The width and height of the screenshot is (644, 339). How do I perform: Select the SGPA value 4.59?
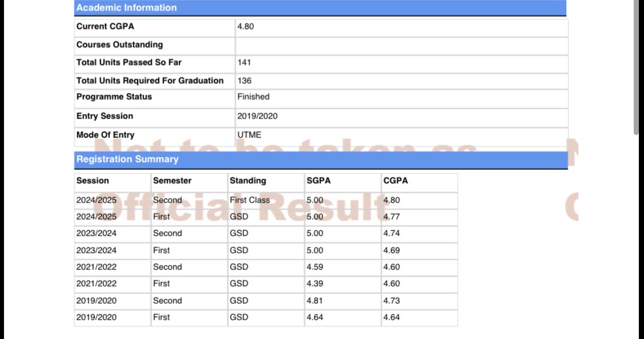(x=315, y=268)
